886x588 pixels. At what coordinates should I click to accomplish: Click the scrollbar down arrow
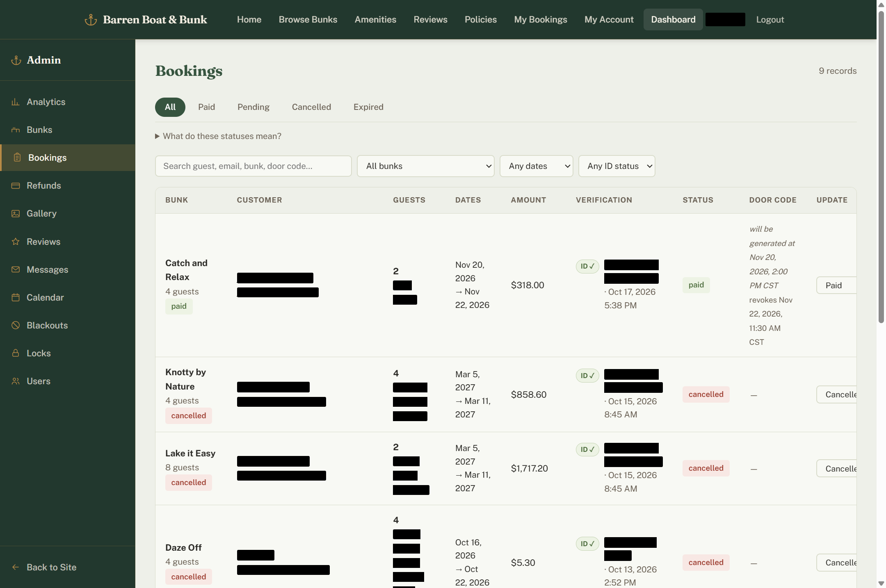(881, 583)
